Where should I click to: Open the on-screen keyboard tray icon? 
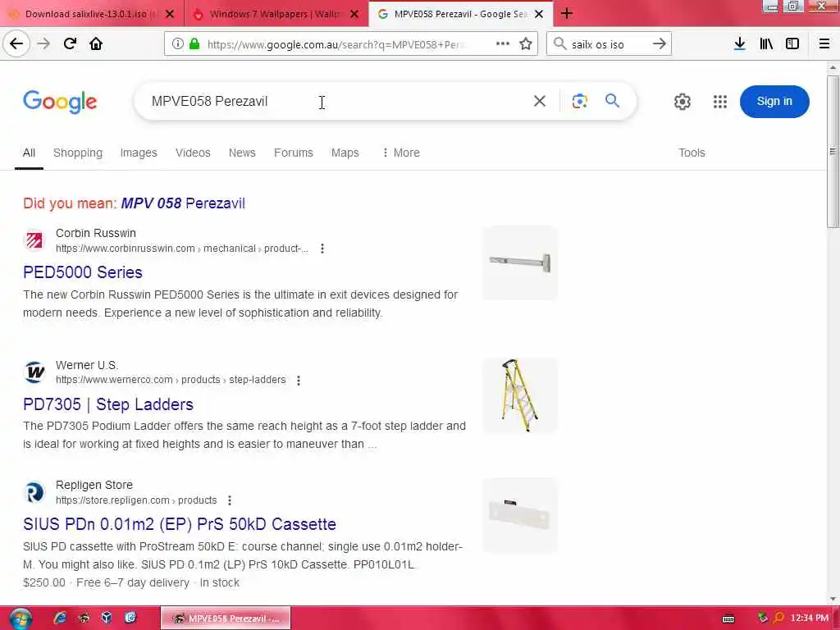pos(728,619)
